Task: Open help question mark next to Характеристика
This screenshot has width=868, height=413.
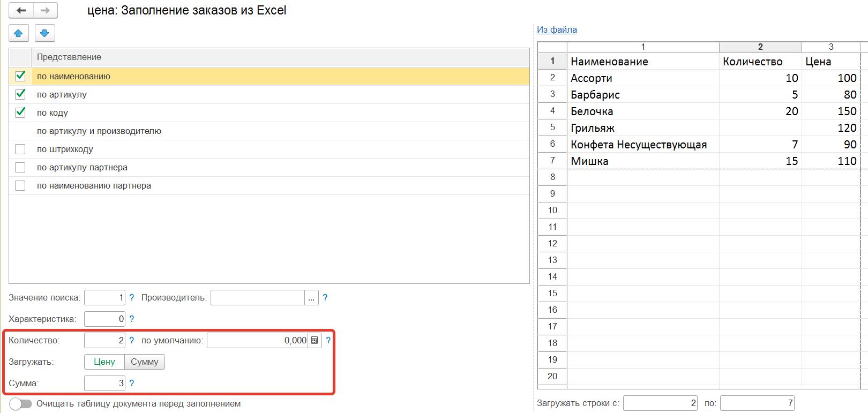Action: [x=131, y=319]
